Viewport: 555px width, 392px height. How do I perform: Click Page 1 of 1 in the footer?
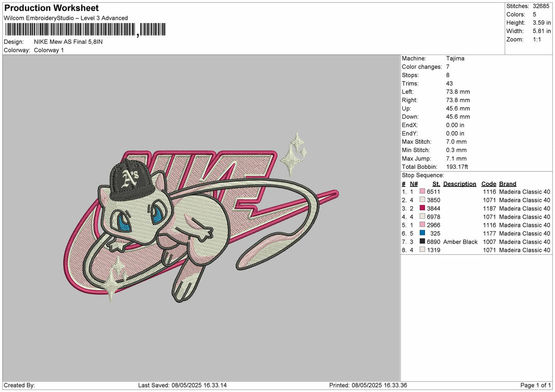coord(535,385)
